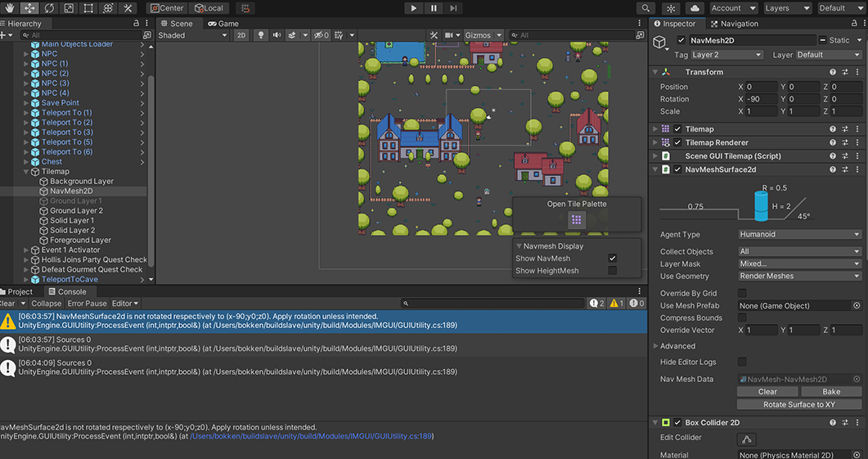Toggle Show NavMesh checkbox
Screen dimensions: 868x459
pyautogui.click(x=612, y=259)
